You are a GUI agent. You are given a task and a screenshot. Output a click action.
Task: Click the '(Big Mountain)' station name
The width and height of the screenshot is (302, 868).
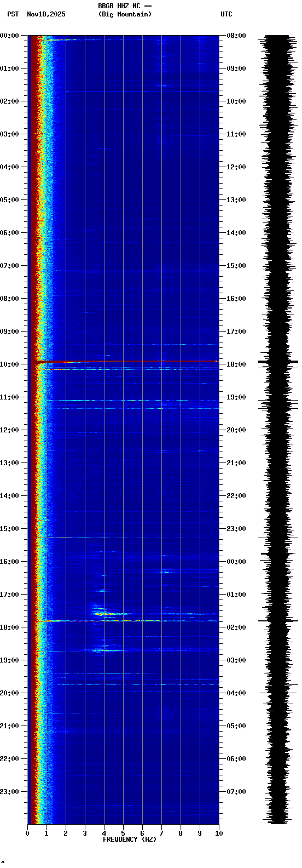[125, 14]
